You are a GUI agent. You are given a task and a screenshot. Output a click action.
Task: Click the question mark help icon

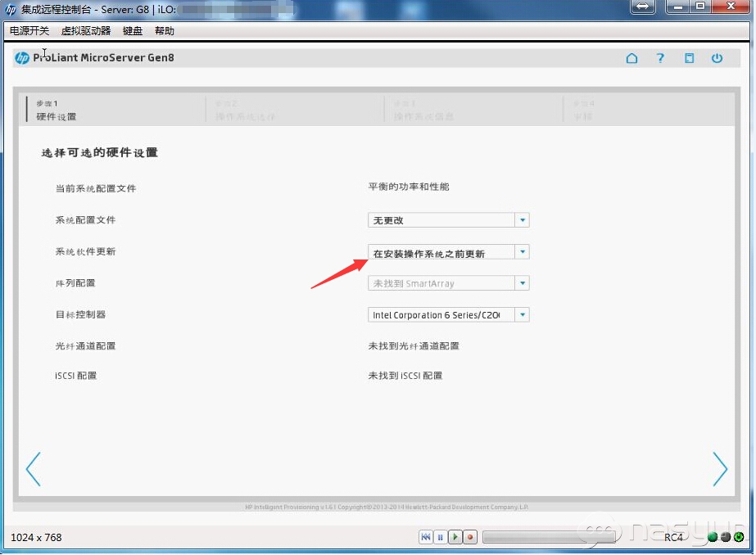click(x=660, y=58)
